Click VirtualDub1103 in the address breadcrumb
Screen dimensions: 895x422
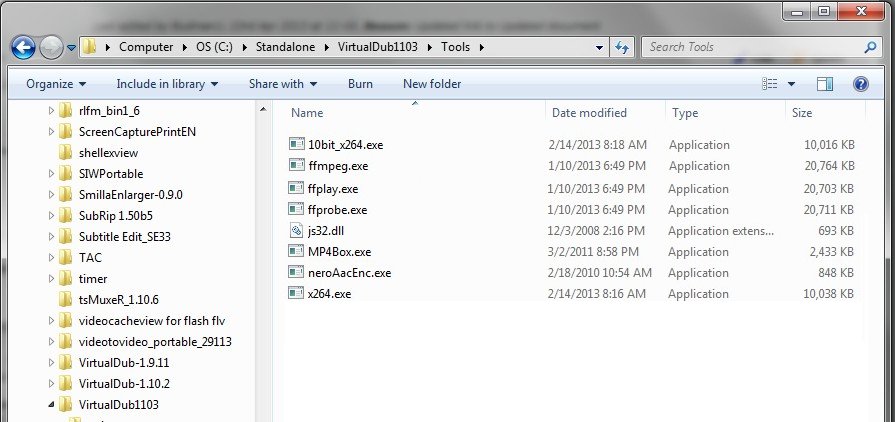tap(378, 47)
